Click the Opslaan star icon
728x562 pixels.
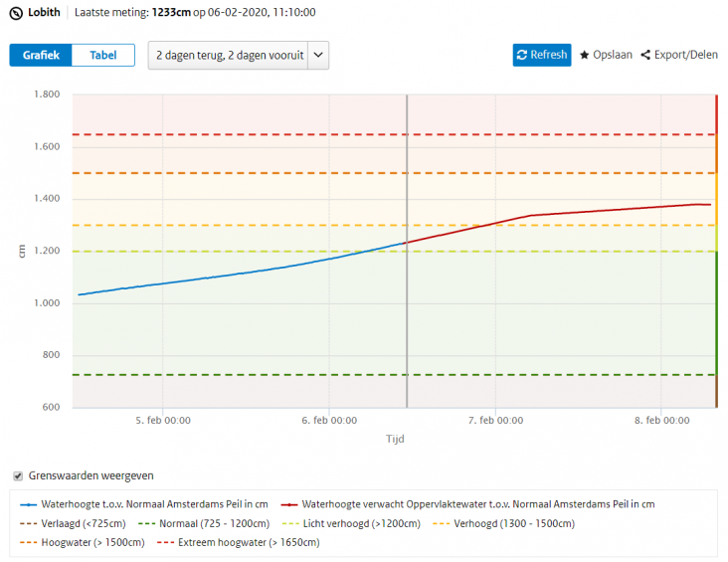coord(585,56)
